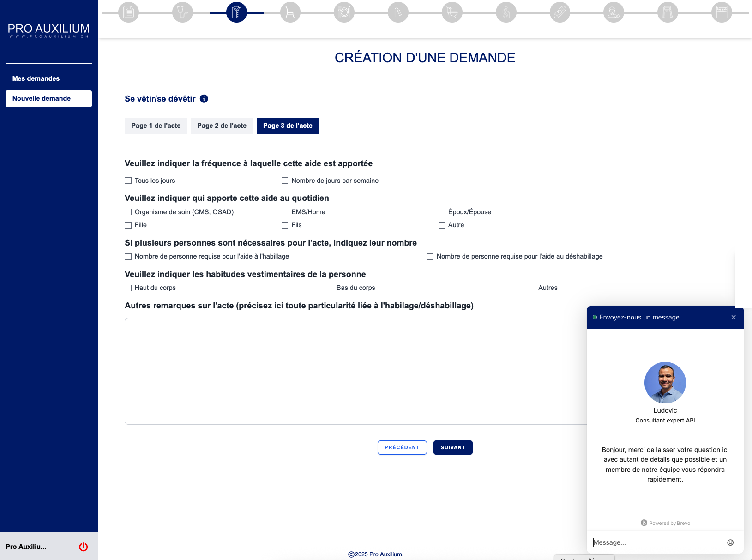
Task: Tick the Haut du corps checkbox
Action: pos(128,288)
